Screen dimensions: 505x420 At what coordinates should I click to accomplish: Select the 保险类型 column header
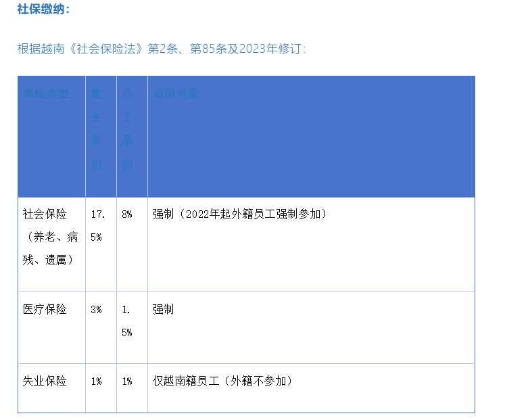coord(47,93)
